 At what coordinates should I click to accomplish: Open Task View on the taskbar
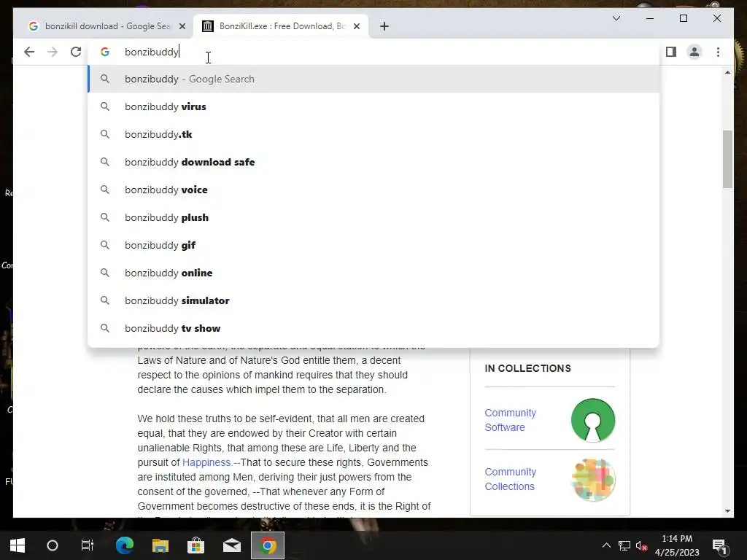(x=88, y=545)
